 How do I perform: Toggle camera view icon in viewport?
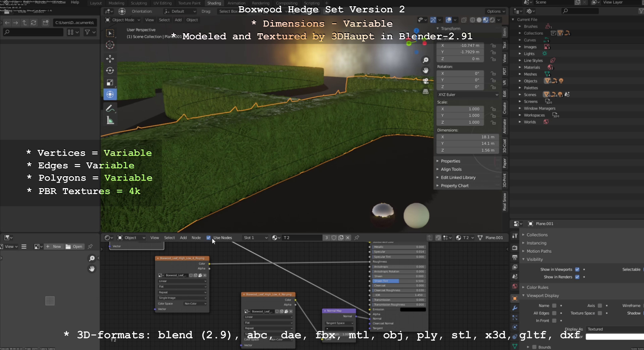(x=425, y=81)
